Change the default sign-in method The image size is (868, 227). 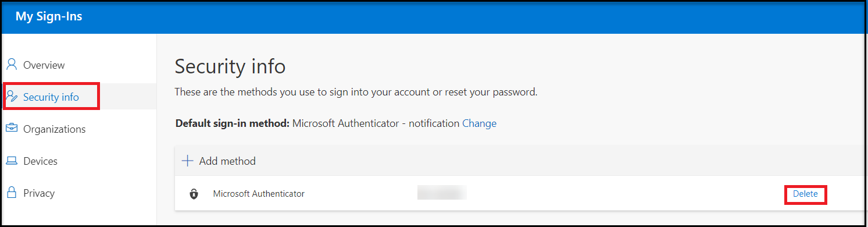click(479, 123)
